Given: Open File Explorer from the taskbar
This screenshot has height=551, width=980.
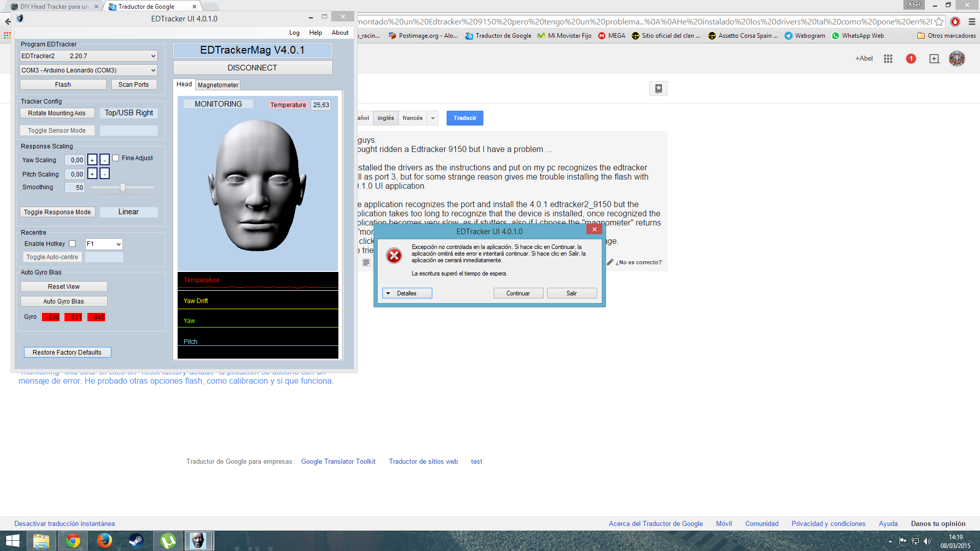Looking at the screenshot, I should click(41, 541).
